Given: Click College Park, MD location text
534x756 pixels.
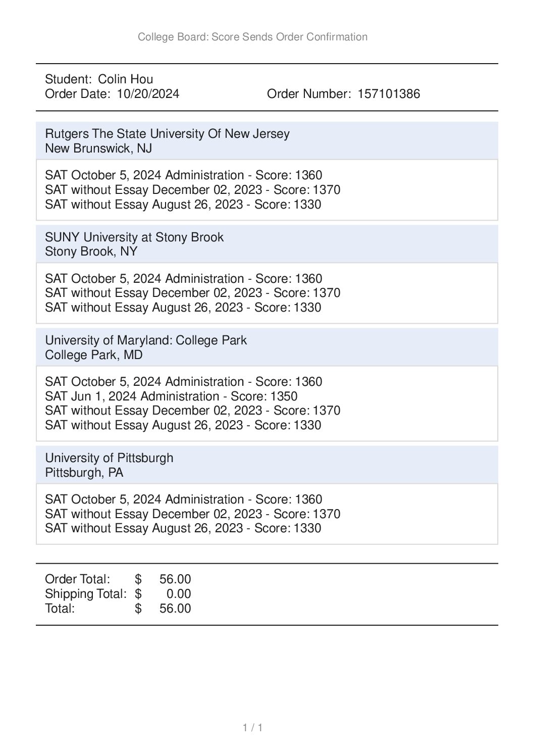Looking at the screenshot, I should pyautogui.click(x=94, y=355).
